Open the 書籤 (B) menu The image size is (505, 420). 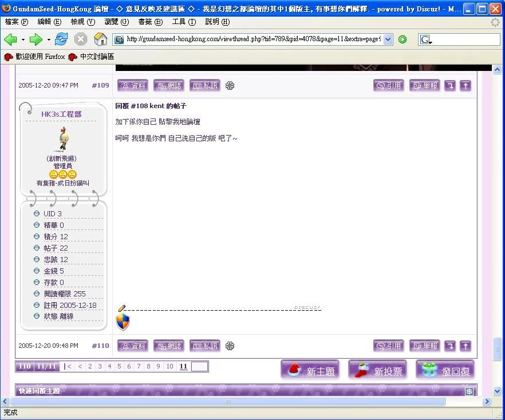coord(151,22)
